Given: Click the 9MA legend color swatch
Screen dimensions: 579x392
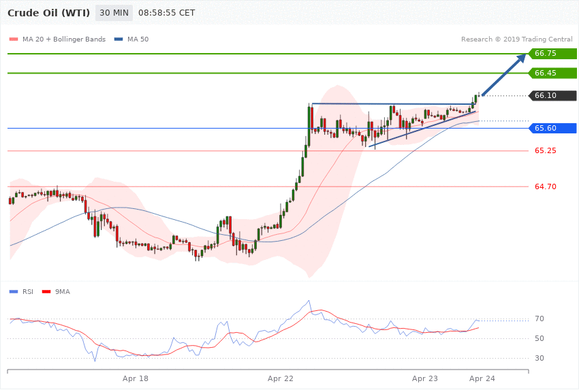Looking at the screenshot, I should pos(46,292).
